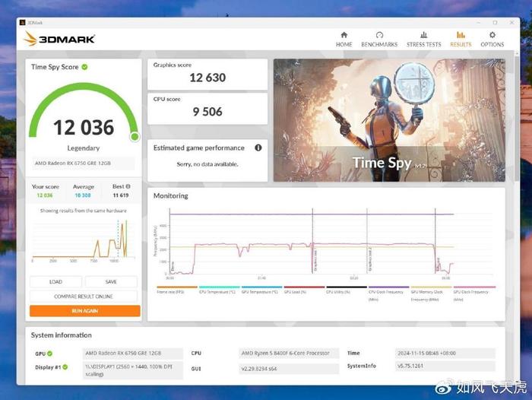
Task: Click the green check icon next to GPU
Action: [50, 354]
